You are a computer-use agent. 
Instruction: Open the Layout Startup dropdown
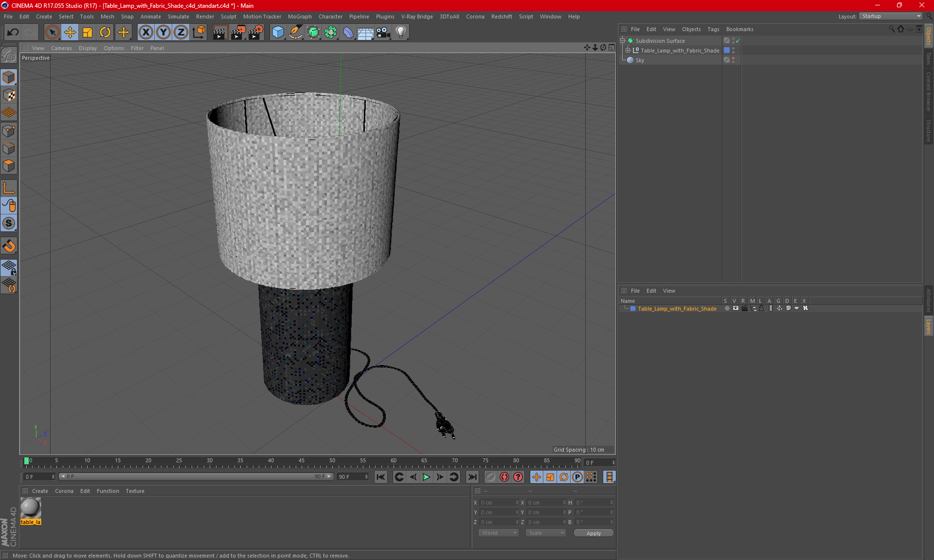(x=891, y=16)
